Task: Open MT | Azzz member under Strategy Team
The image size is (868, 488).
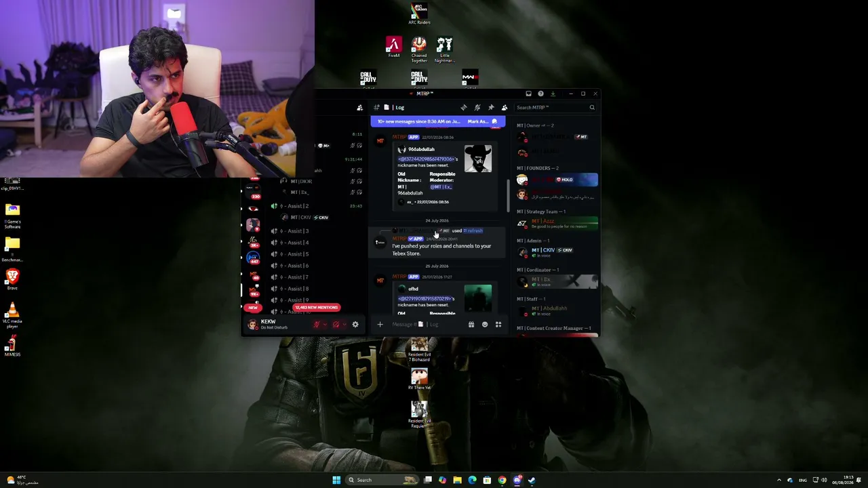Action: 557,223
